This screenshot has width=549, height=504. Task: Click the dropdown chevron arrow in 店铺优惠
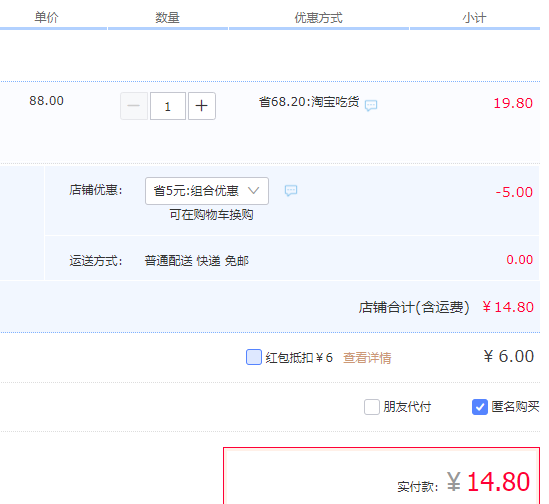(x=253, y=191)
